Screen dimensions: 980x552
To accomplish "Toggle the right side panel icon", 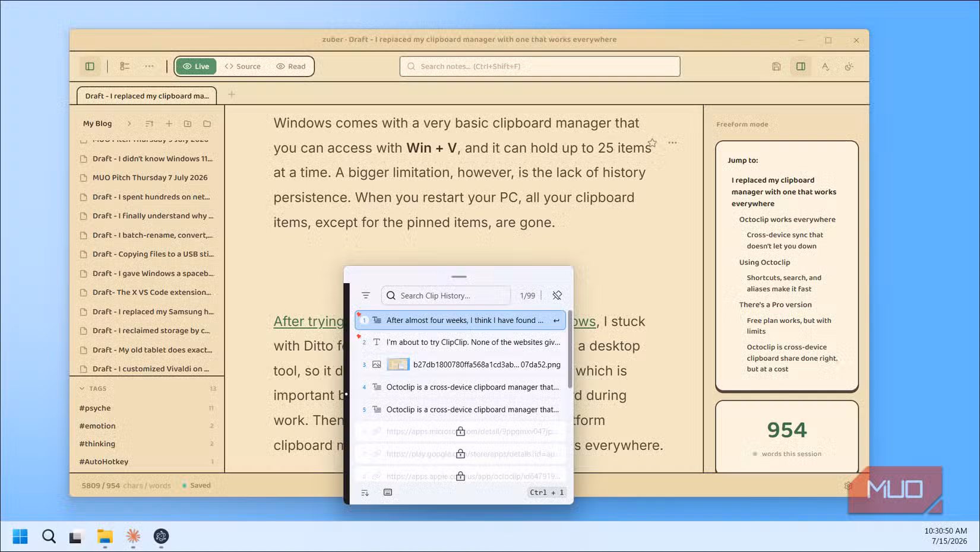I will [801, 66].
